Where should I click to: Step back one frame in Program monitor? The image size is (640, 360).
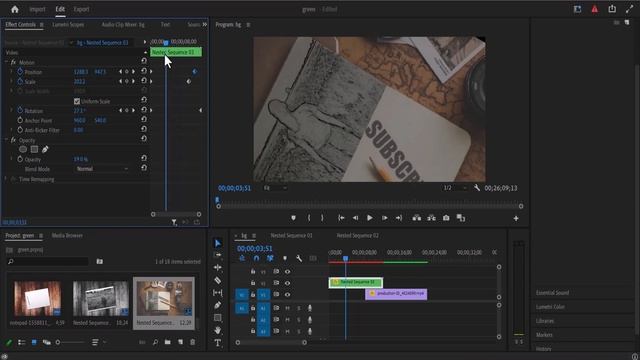click(x=355, y=218)
